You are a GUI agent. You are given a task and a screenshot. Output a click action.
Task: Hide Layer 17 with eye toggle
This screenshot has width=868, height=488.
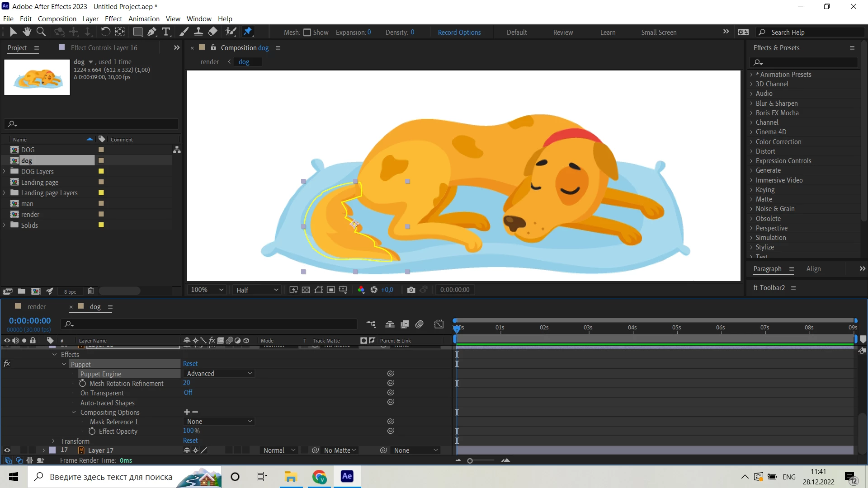click(x=7, y=450)
